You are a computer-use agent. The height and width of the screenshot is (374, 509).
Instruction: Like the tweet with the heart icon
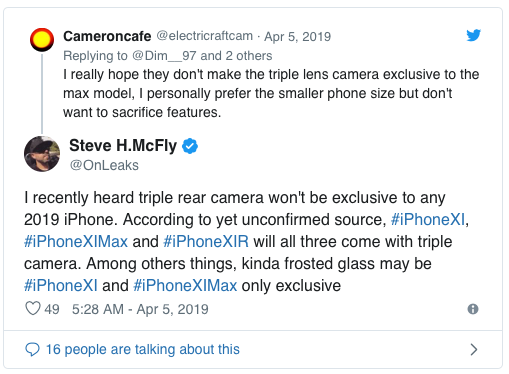tap(33, 308)
